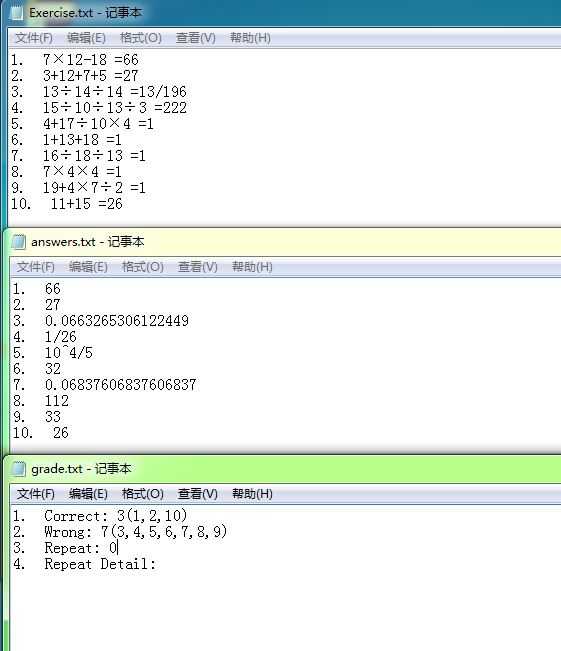Screen dimensions: 561x651
Task: Click answer '0.0683760683760683​7' in answers.txt
Action: point(121,385)
